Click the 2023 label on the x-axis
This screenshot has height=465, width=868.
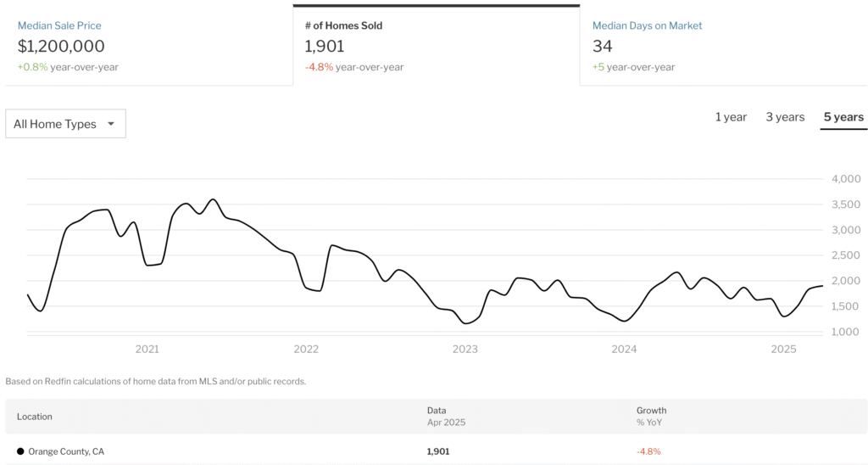click(x=465, y=349)
